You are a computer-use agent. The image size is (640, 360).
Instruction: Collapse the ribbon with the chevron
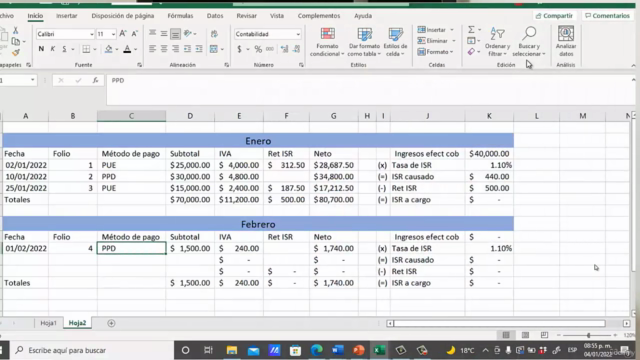point(633,65)
